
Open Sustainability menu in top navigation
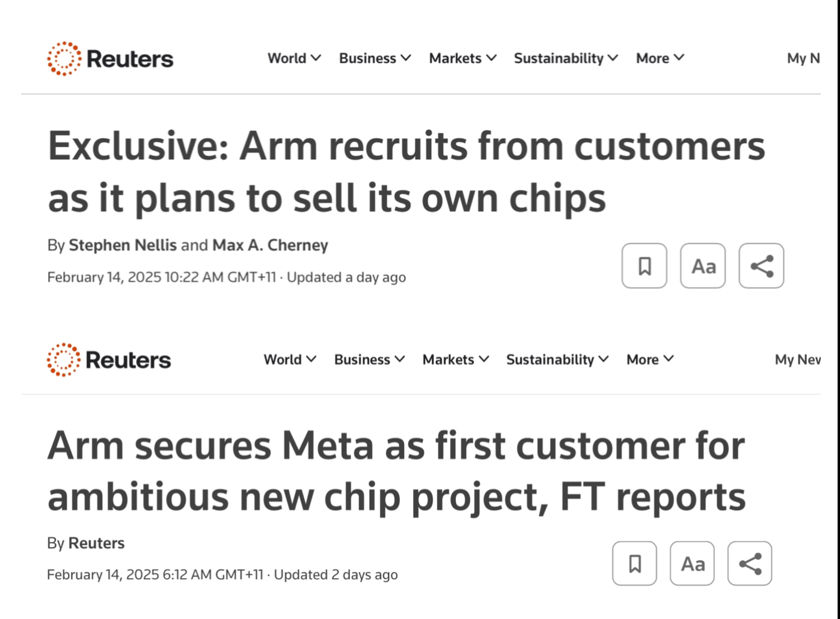point(566,58)
